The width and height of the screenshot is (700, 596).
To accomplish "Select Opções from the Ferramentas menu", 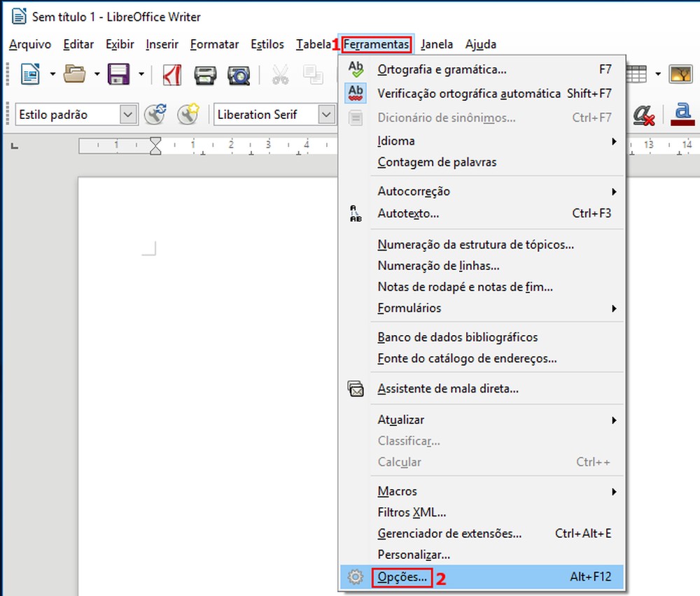I will tap(402, 576).
